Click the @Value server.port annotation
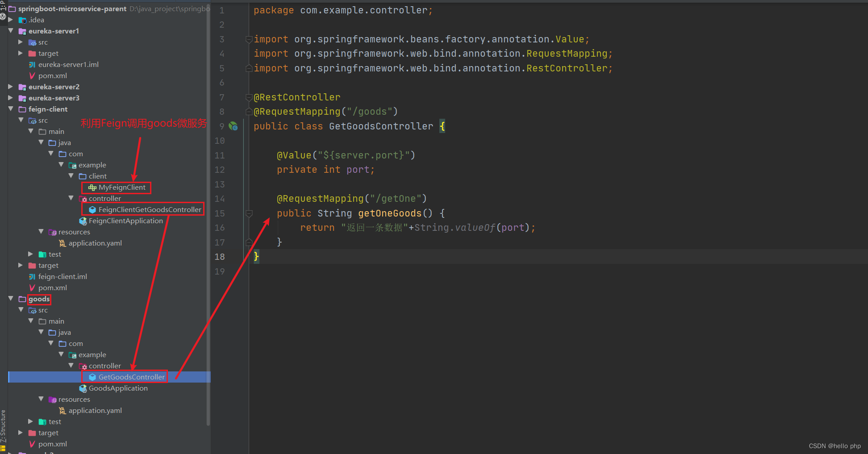The width and height of the screenshot is (868, 454). coord(346,155)
